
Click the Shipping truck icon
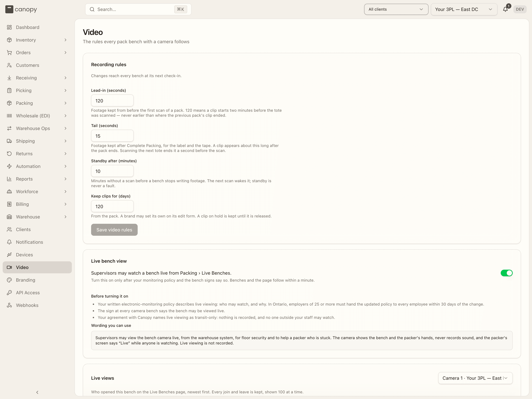click(x=9, y=141)
